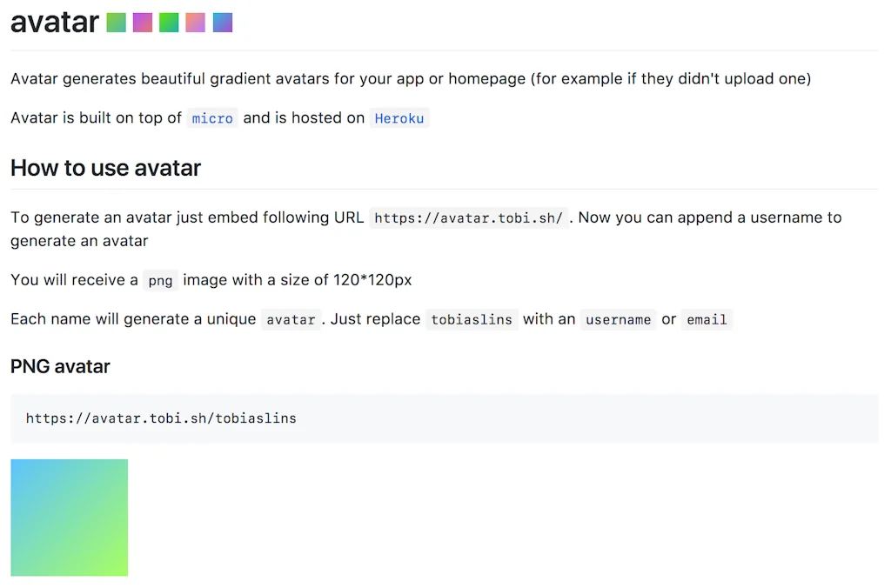Screen dimensions: 891x588
Task: Click the tobiaslins code snippet
Action: pos(472,319)
